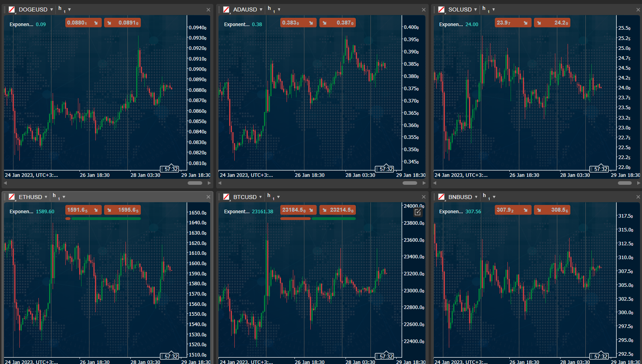Grab the SOLUSD panel drag grip
Screen dimensions: 642x364
click(x=434, y=9)
